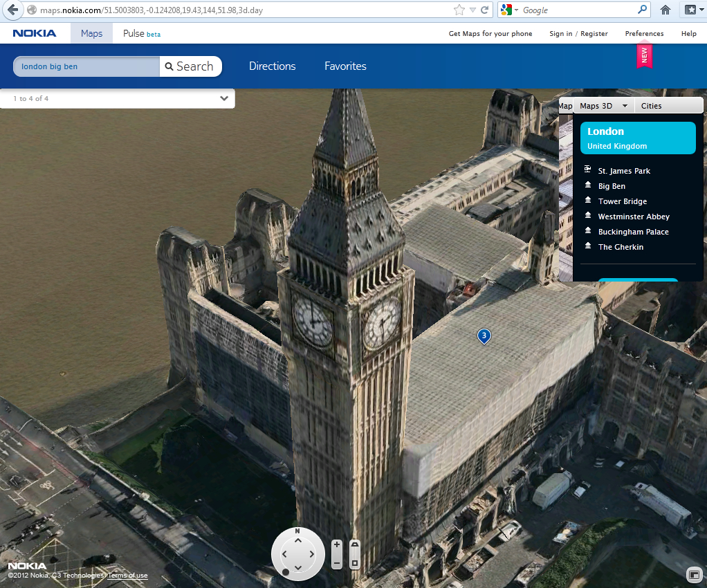Open the Directions link
This screenshot has height=588, width=707.
point(272,66)
